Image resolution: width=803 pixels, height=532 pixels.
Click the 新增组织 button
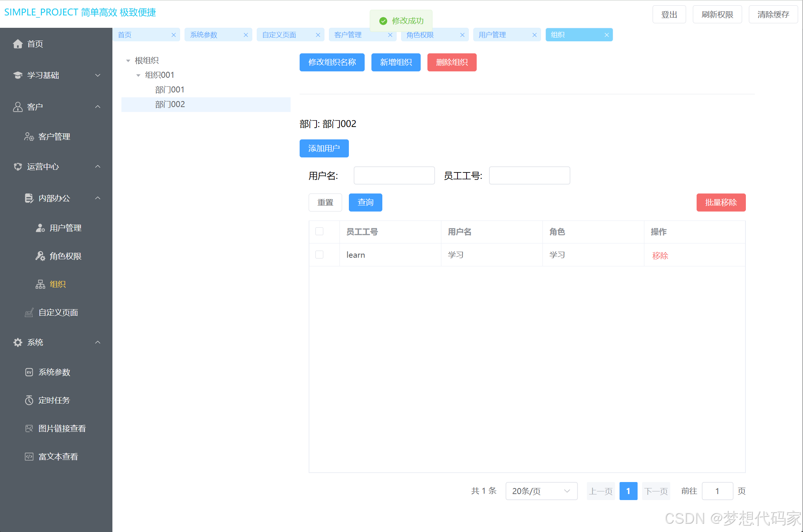point(395,62)
